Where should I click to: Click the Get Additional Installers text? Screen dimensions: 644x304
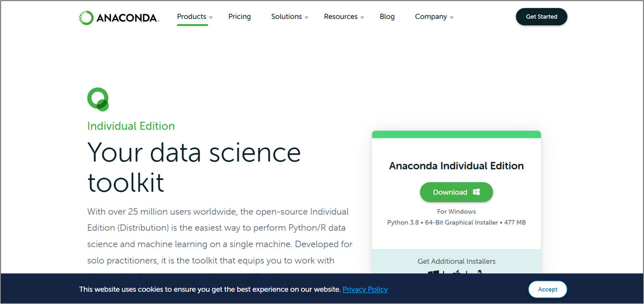(x=457, y=261)
